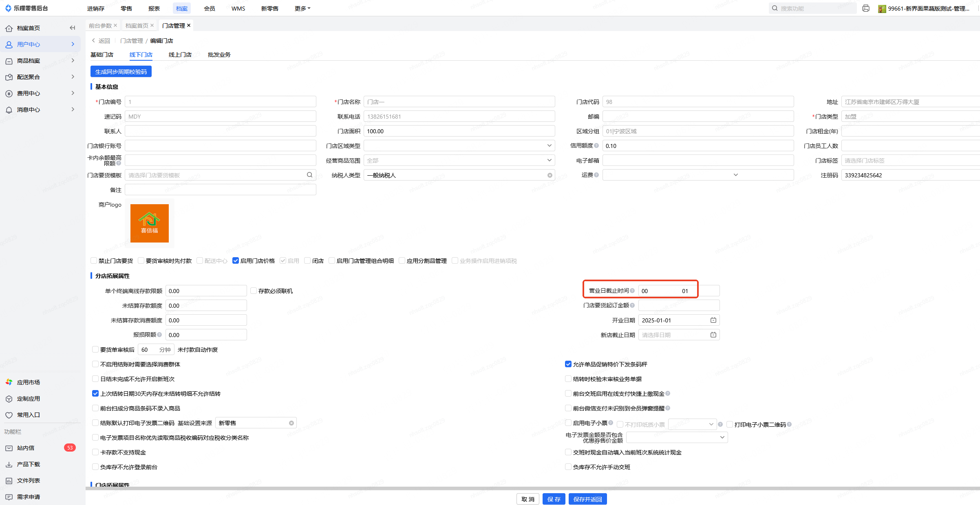The width and height of the screenshot is (980, 505).
Task: Uncheck 启用门店价格 checkbox
Action: click(x=236, y=260)
